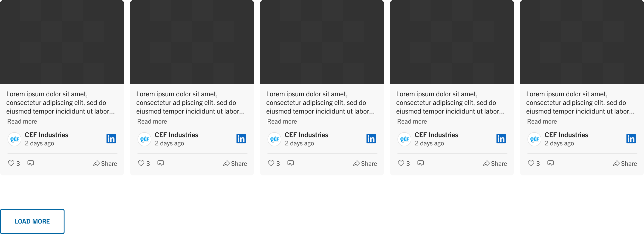This screenshot has height=234, width=644.
Task: Click the comment bubble on the third card
Action: pyautogui.click(x=291, y=163)
